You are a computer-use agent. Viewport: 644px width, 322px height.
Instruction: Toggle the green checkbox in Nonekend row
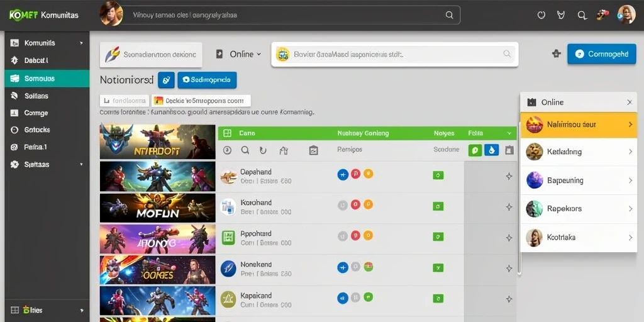click(x=438, y=268)
